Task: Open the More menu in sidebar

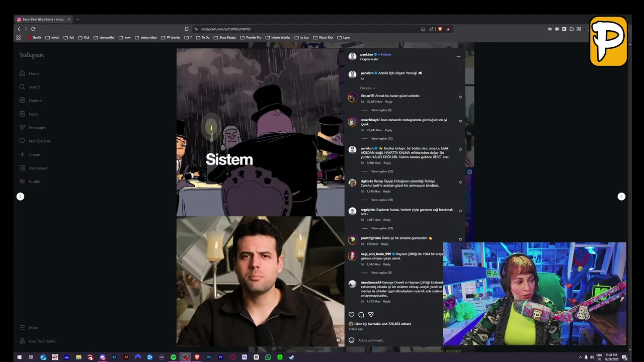Action: click(29, 327)
